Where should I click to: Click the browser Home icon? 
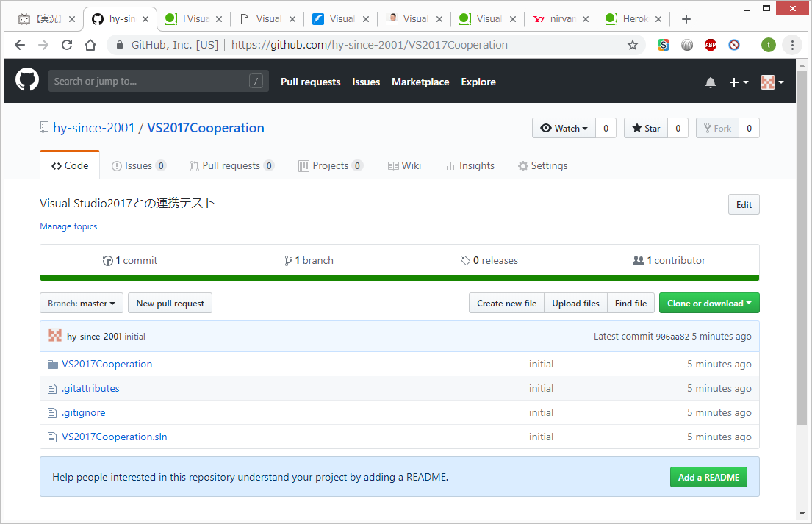point(90,45)
